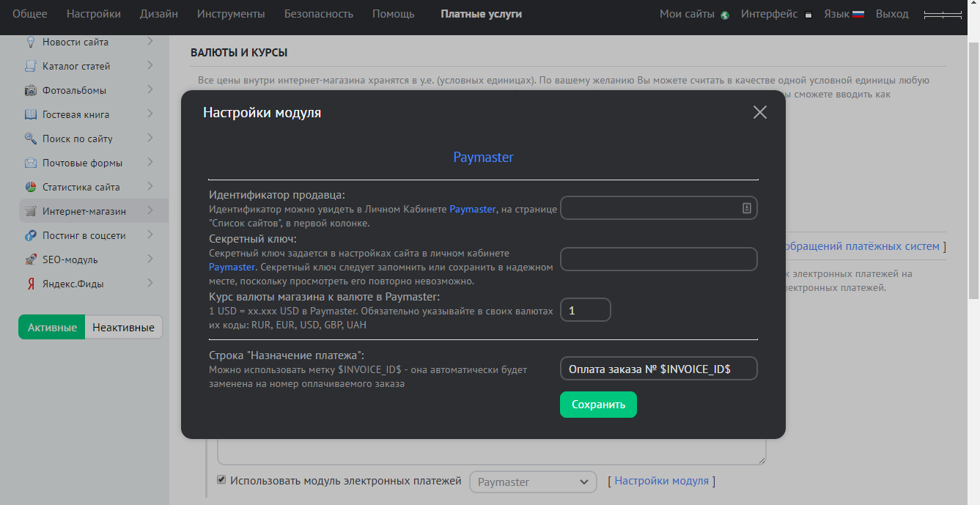Expand the SEO-модуль chevron arrow
Image resolution: width=980 pixels, height=505 pixels.
point(150,259)
